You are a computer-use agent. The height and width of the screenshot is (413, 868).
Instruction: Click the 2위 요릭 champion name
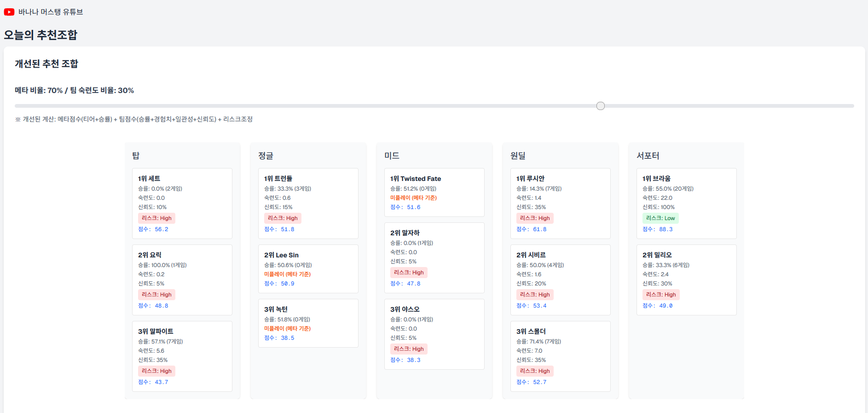coord(150,255)
